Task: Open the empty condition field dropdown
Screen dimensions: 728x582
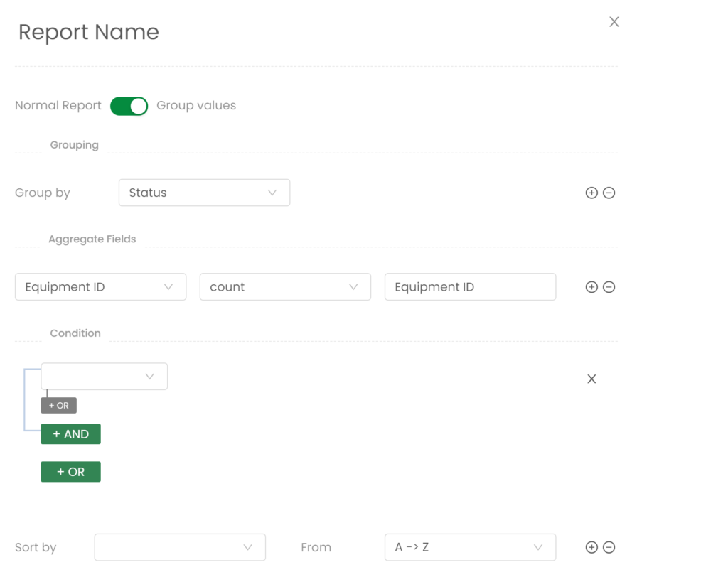Action: pos(104,377)
